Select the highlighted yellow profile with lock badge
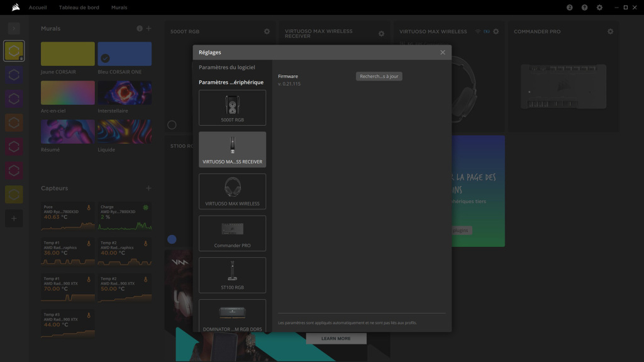This screenshot has width=644, height=362. click(x=14, y=51)
